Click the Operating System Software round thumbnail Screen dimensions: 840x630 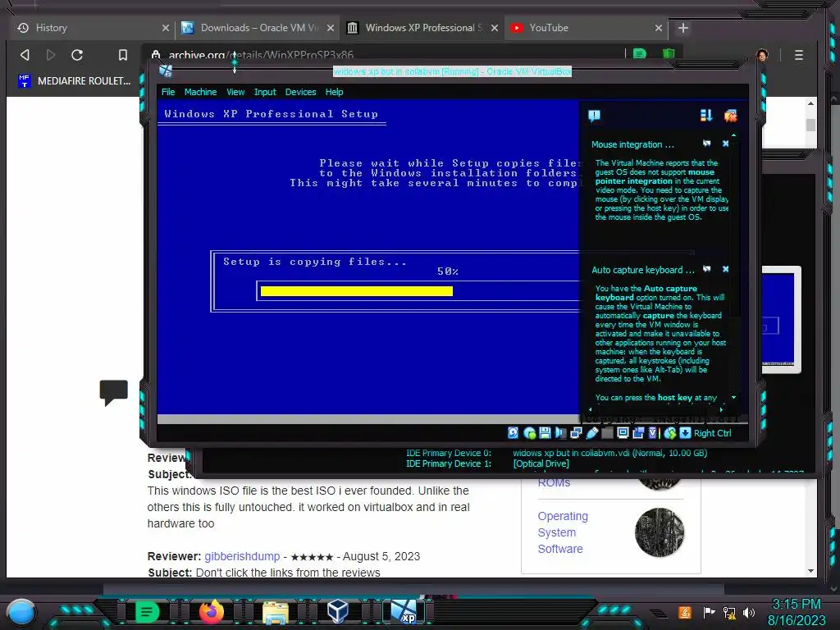[x=660, y=532]
